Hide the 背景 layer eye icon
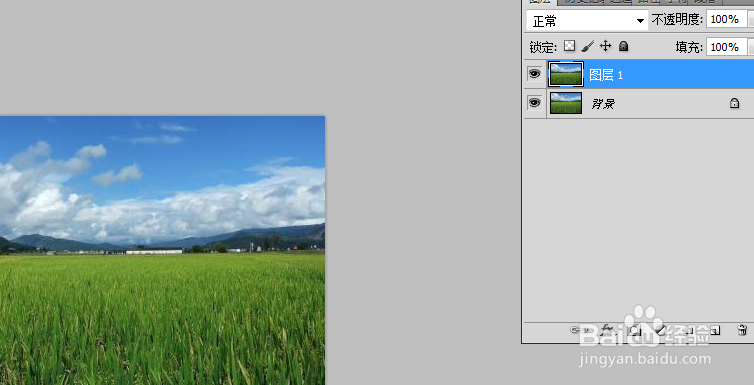The width and height of the screenshot is (754, 385). (534, 103)
